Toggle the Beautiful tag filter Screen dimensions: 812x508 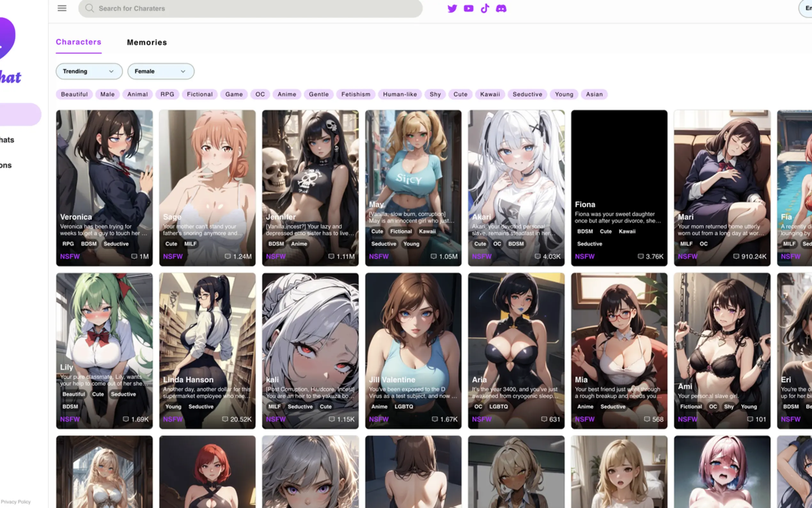(x=74, y=94)
